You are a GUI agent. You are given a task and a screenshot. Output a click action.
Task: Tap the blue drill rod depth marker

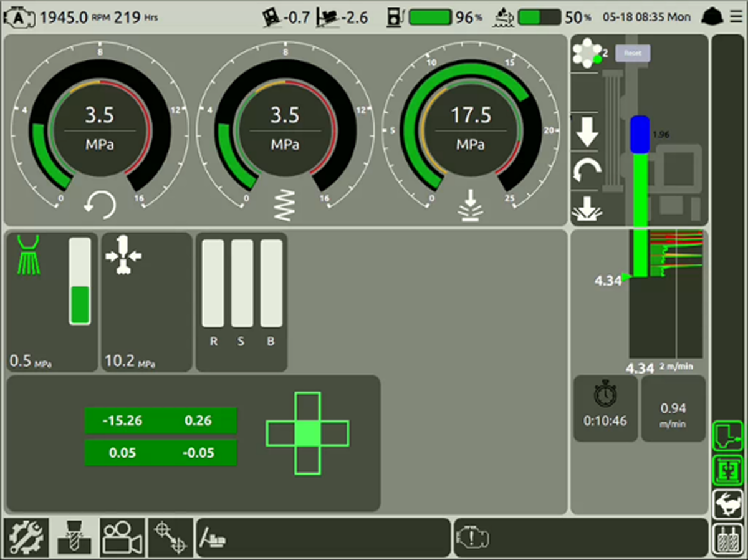640,135
